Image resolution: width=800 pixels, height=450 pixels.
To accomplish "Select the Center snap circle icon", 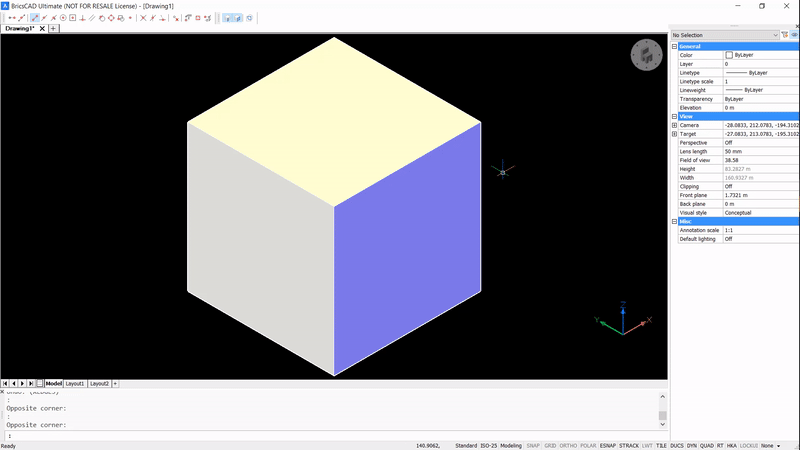I will [63, 18].
